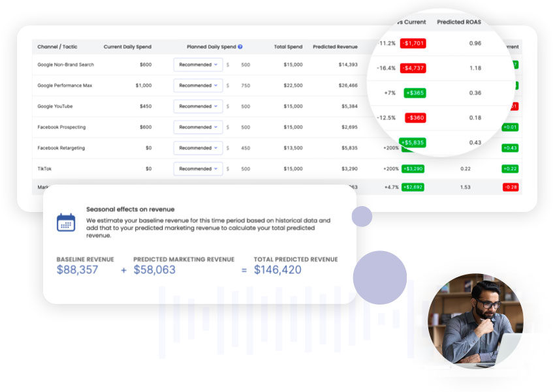Click the green +$5,835 badge

pos(412,142)
